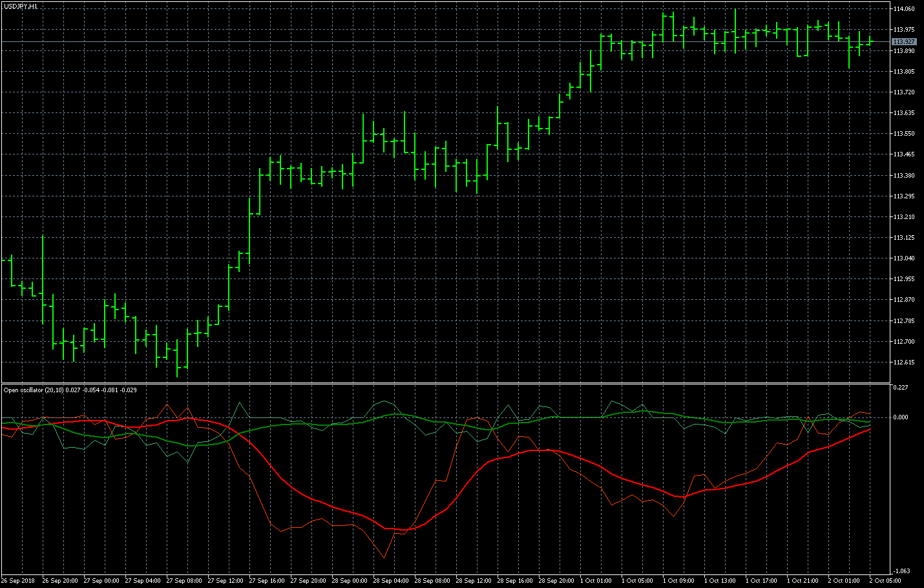
Task: Click the current price tag 113.927
Action: (x=904, y=42)
